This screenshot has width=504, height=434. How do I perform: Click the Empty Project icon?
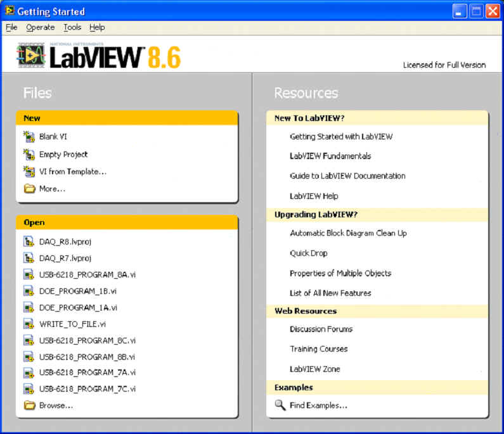tap(29, 155)
